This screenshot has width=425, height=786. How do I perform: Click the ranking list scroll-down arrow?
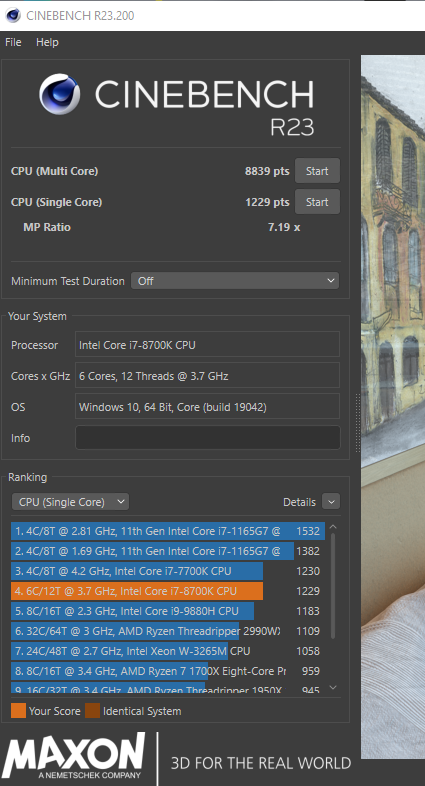(x=333, y=687)
